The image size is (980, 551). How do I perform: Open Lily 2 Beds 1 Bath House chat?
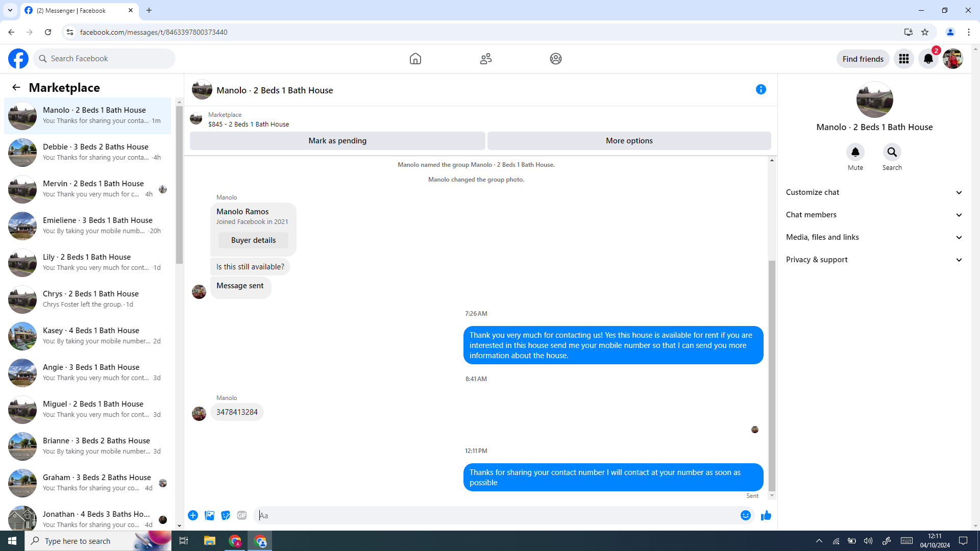point(88,262)
